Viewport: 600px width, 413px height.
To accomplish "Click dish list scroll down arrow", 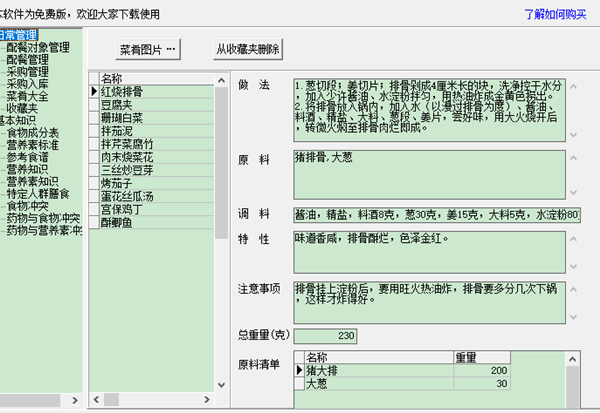I will point(221,385).
